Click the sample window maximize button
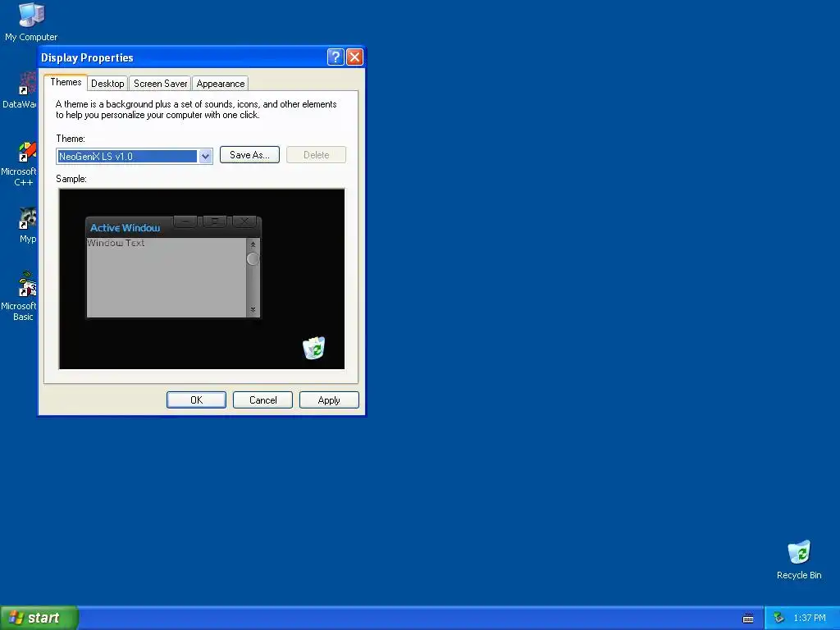 click(214, 221)
